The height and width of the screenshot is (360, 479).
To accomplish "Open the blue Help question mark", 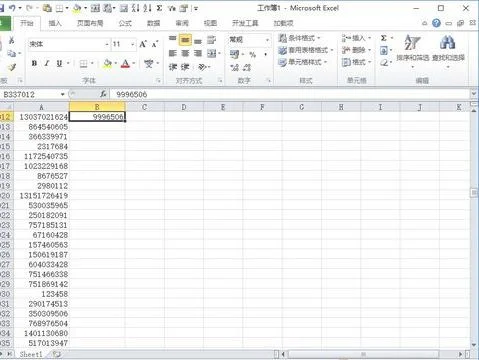I will [436, 23].
